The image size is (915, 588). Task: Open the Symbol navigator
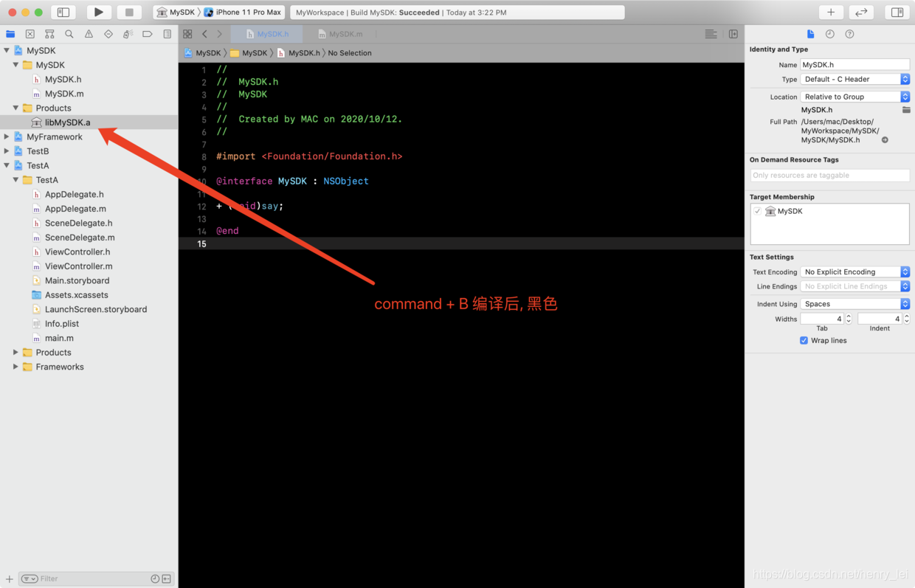[x=49, y=34]
